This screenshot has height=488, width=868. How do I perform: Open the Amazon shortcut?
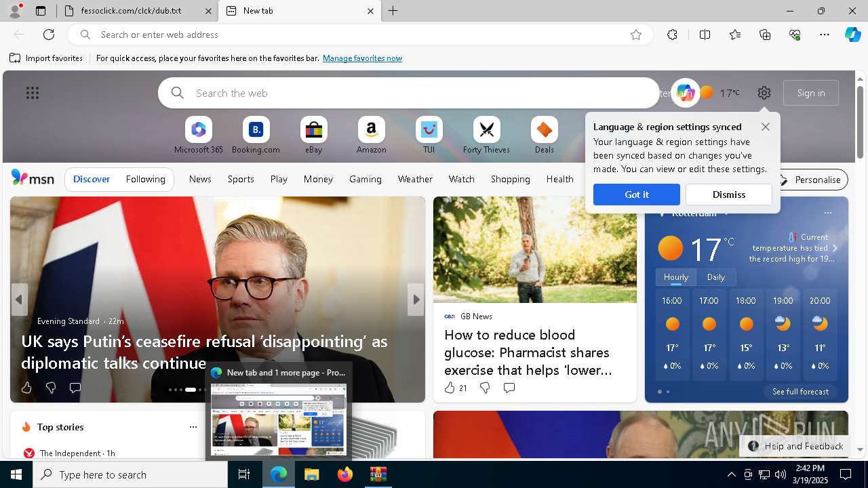[371, 136]
